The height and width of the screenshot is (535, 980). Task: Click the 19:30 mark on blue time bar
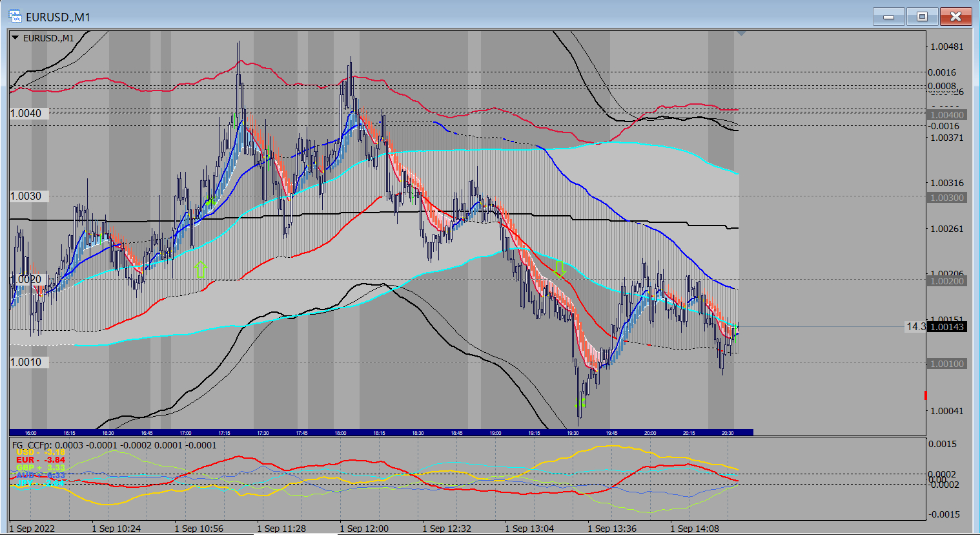(573, 433)
